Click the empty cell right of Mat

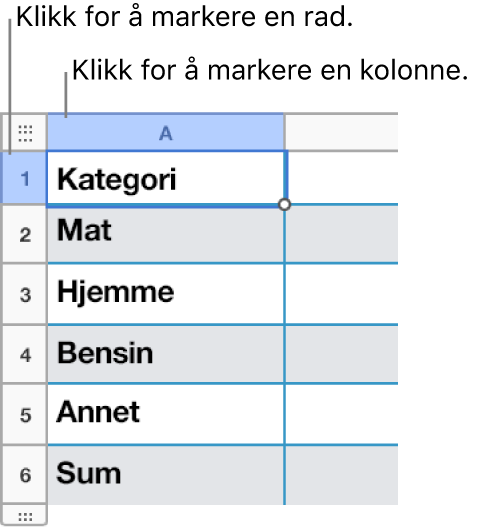pos(342,234)
